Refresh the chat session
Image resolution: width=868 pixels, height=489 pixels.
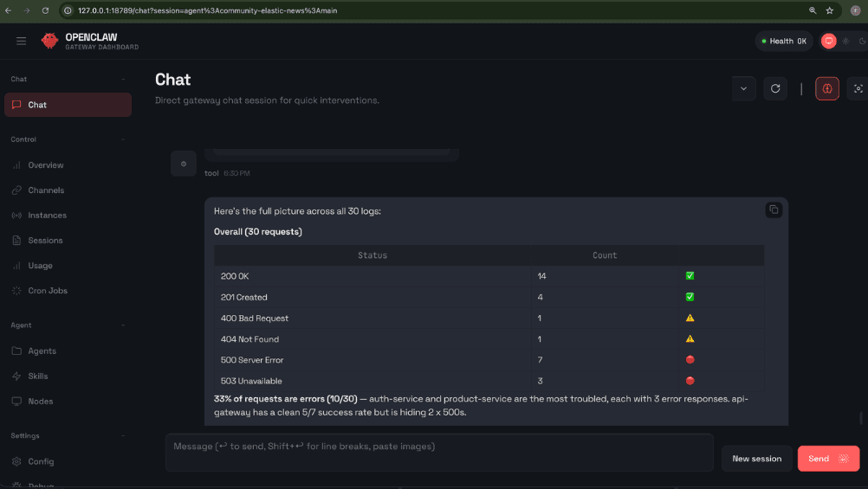[x=775, y=88]
